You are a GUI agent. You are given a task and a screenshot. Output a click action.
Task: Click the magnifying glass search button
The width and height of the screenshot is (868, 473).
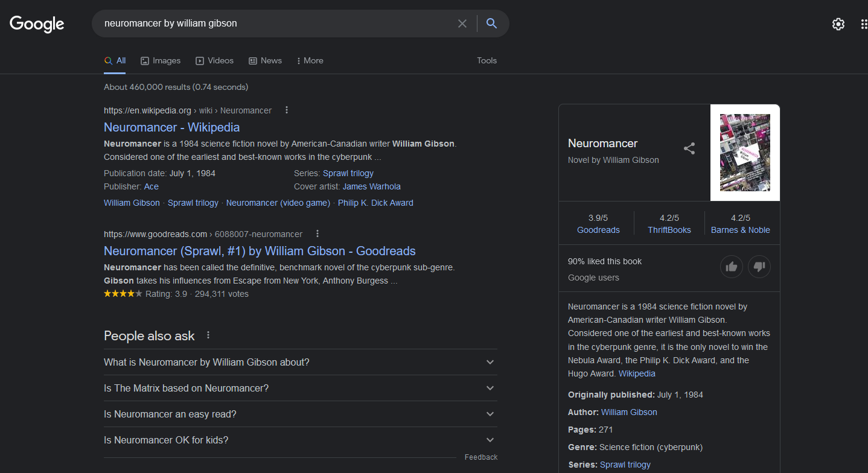coord(492,24)
